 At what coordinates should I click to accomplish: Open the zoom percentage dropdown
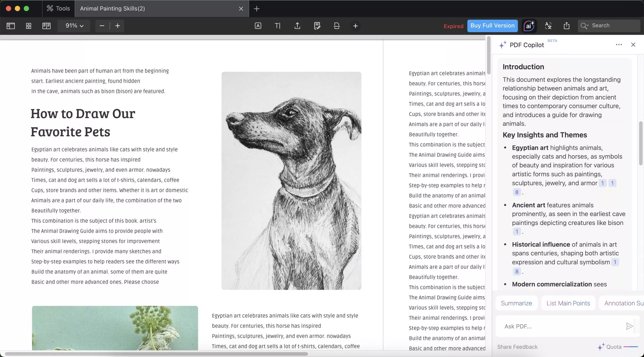(x=74, y=26)
